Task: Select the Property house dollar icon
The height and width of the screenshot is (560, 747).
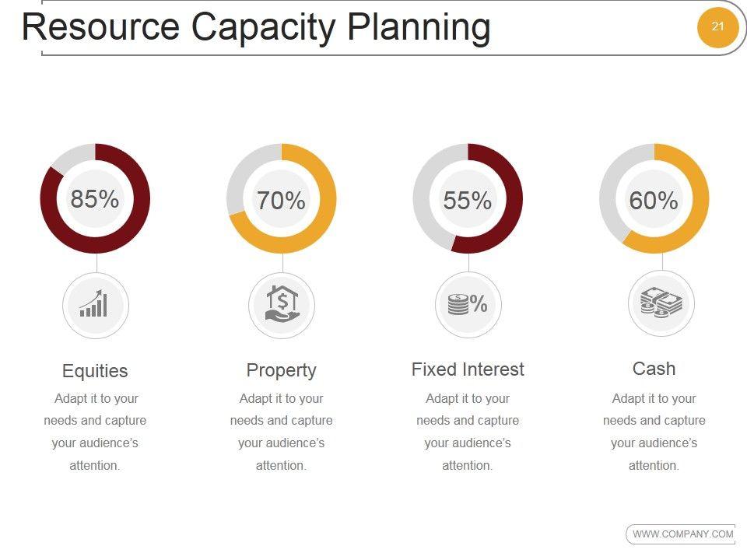Action: (x=281, y=304)
